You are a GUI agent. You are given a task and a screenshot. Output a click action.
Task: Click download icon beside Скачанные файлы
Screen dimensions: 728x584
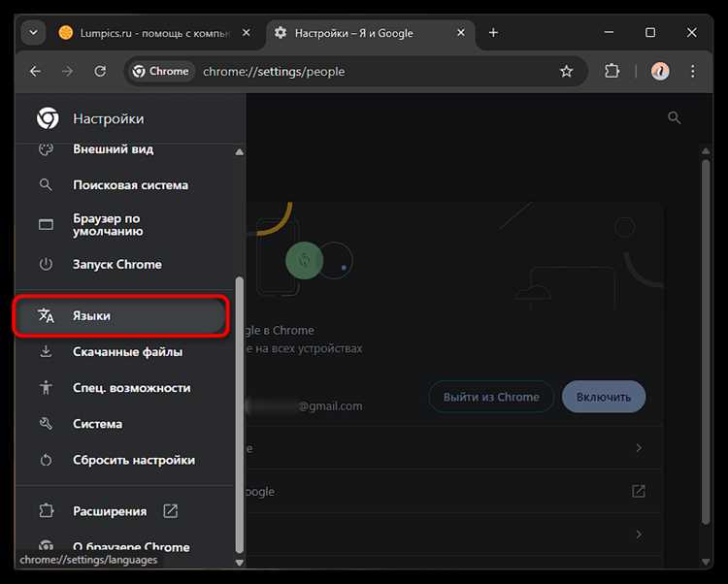tap(46, 351)
